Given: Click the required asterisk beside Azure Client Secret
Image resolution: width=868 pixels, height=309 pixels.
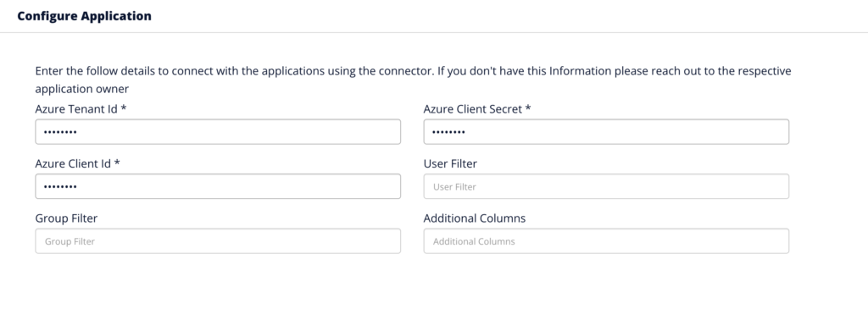Looking at the screenshot, I should tap(528, 108).
